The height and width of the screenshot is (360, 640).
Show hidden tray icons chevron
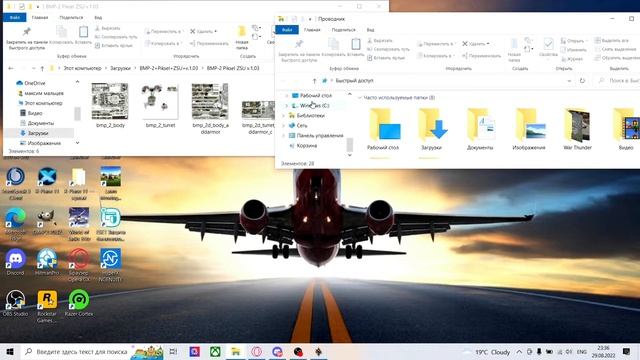click(519, 352)
